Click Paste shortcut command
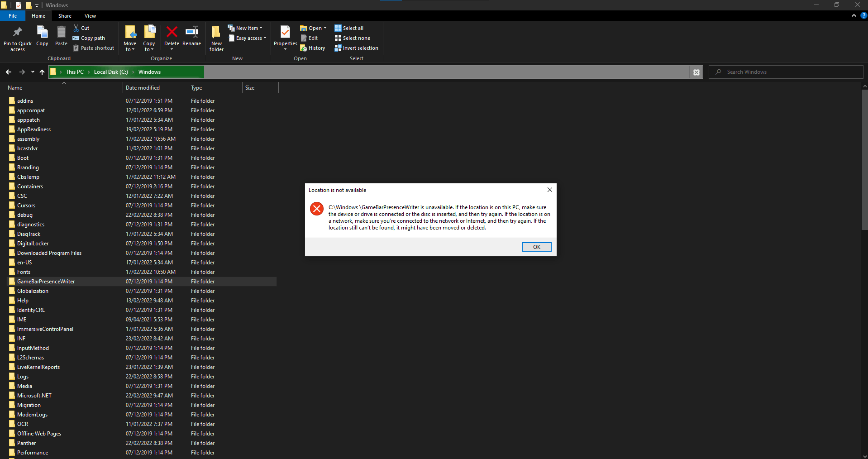The width and height of the screenshot is (868, 459). click(x=94, y=48)
